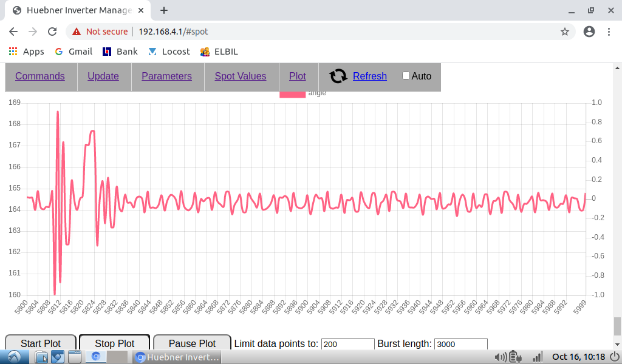Open the Commands tab
Screen dimensions: 622x364
[40, 76]
